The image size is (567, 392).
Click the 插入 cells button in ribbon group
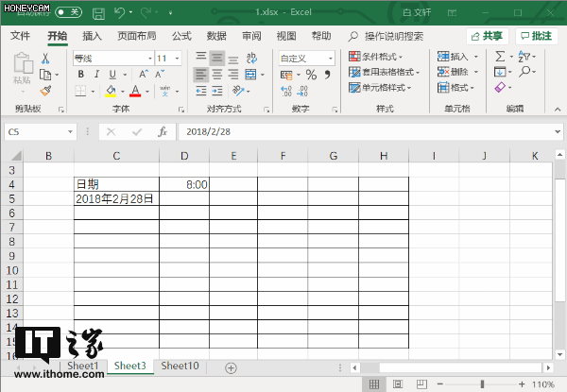453,57
